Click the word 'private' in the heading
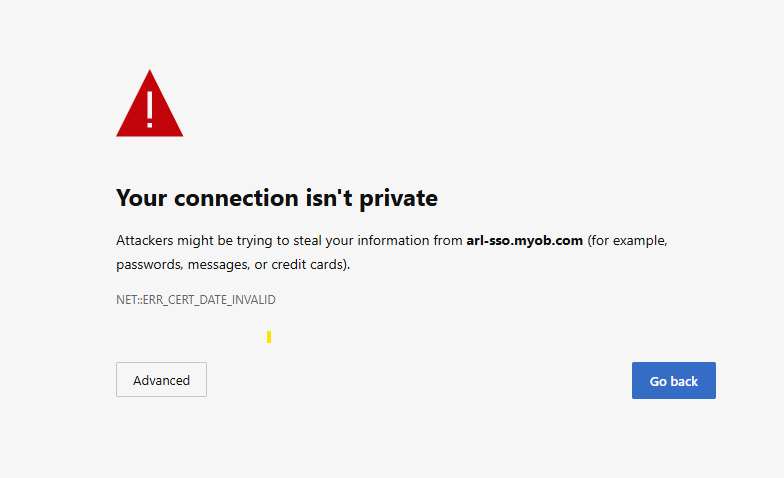This screenshot has height=478, width=784. coord(398,199)
